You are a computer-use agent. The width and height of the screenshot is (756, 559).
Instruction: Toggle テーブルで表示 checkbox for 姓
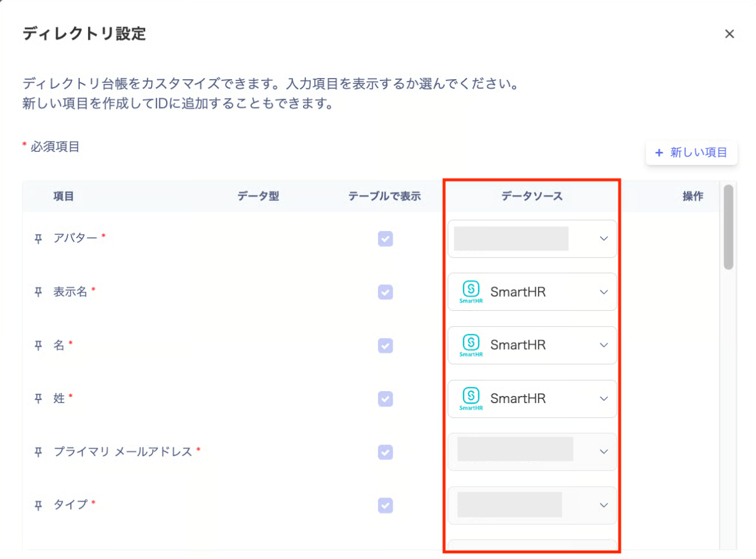click(x=385, y=399)
